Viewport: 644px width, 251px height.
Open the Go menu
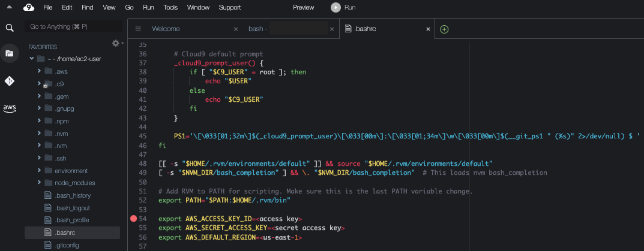point(130,7)
